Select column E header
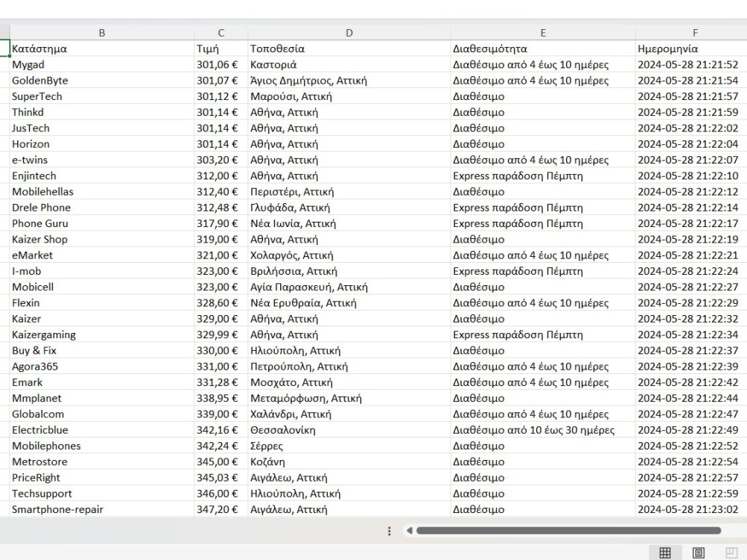The width and height of the screenshot is (747, 560). [x=542, y=33]
